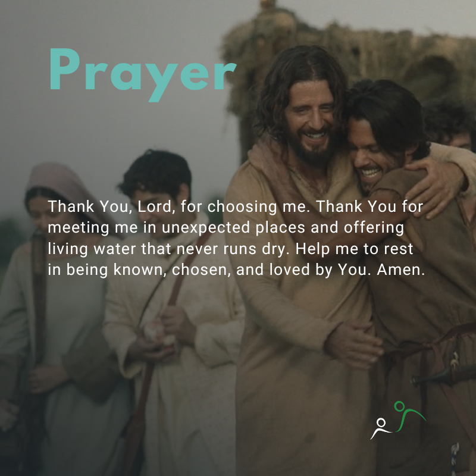Select the line starting in being known
The height and width of the screenshot is (476, 476).
point(236,270)
